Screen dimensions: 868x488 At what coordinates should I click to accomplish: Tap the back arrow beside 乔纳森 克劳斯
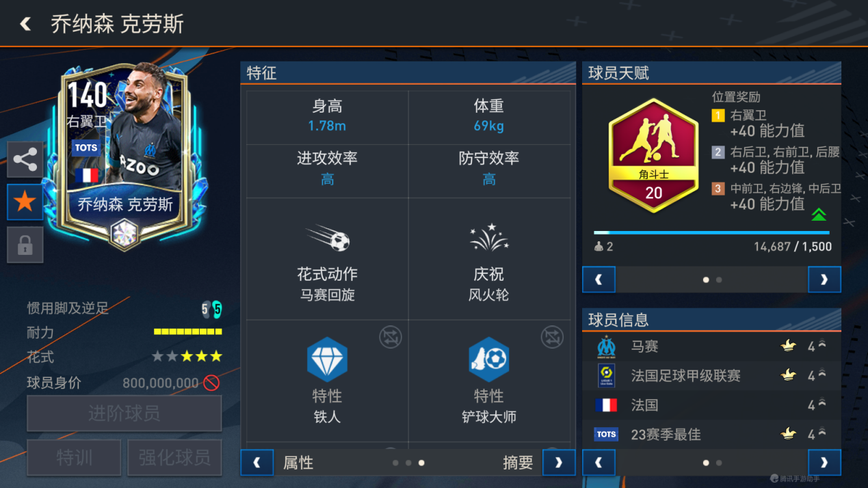25,25
